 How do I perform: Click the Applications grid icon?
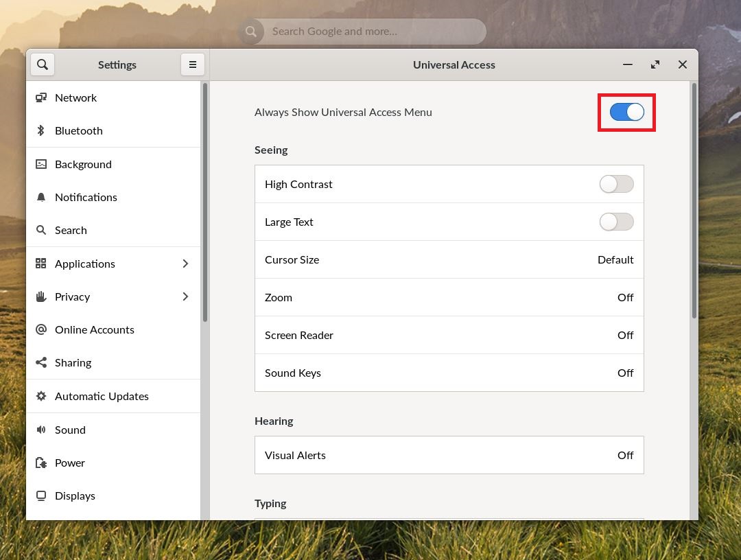pos(41,264)
